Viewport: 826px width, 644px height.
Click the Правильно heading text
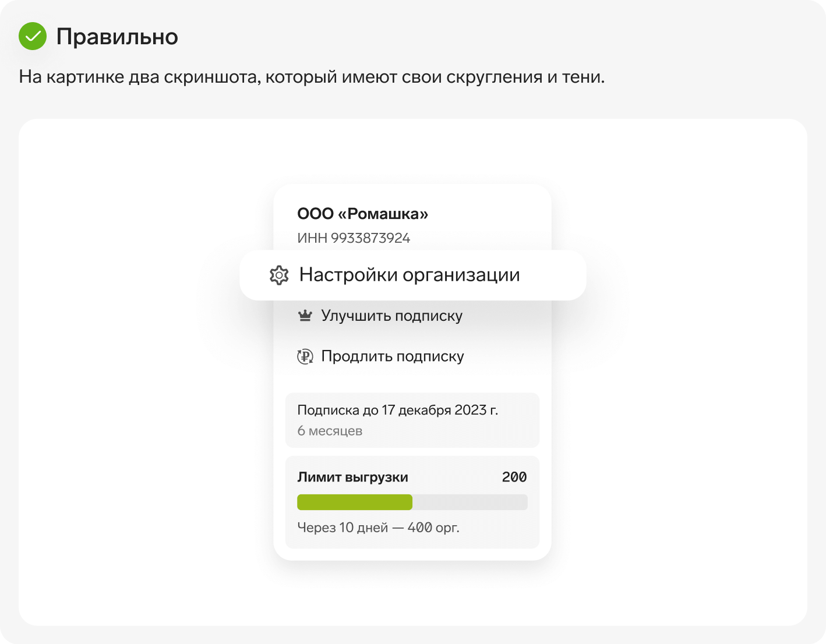(x=117, y=37)
